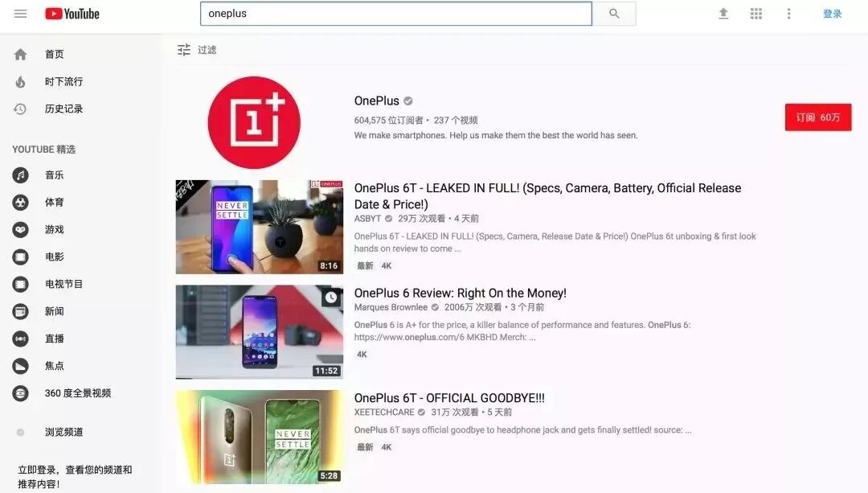Click verified badge next to OnePlus channel
This screenshot has width=868, height=493.
point(408,101)
